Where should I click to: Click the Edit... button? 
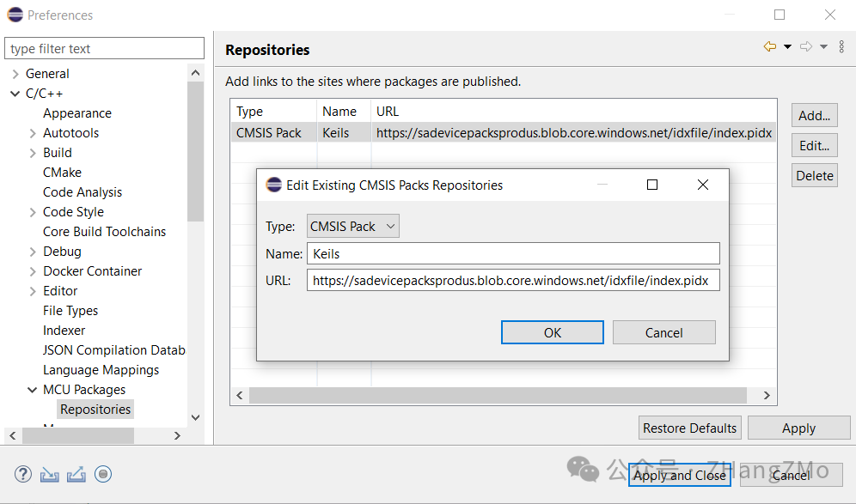click(814, 146)
